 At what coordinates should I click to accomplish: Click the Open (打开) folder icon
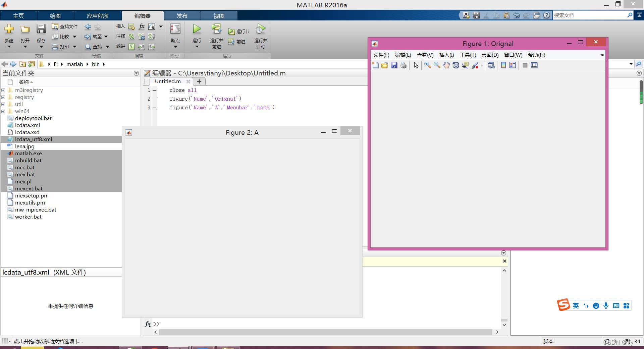pyautogui.click(x=25, y=29)
